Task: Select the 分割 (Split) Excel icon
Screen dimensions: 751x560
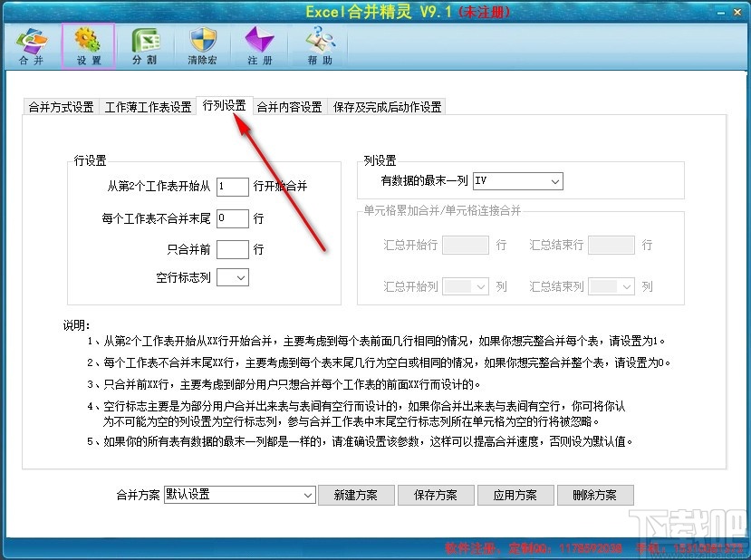Action: (145, 46)
